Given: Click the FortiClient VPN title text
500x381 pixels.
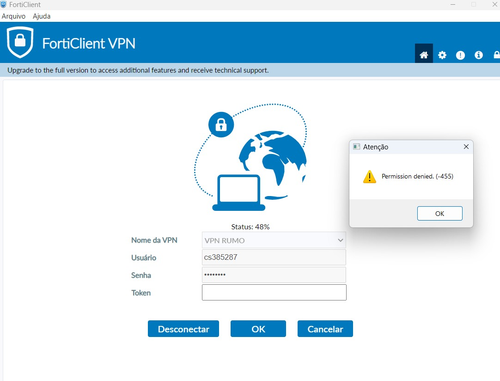Looking at the screenshot, I should [x=89, y=43].
